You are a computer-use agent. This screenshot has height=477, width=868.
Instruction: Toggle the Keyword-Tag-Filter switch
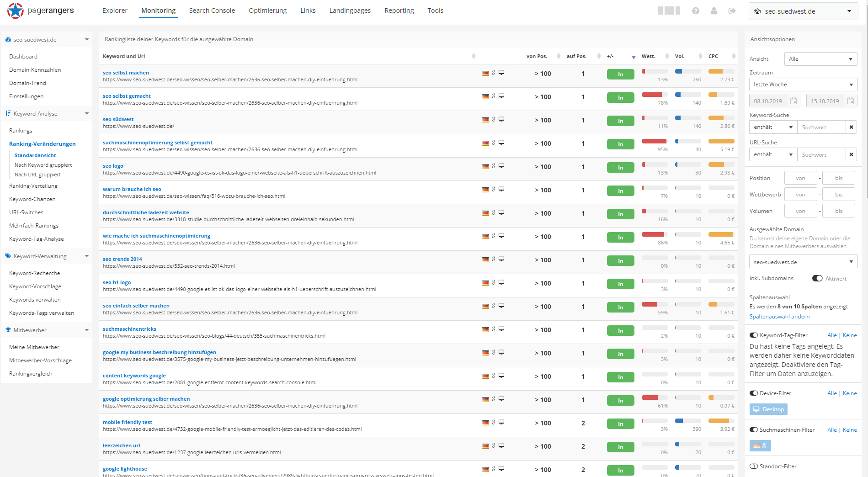(x=754, y=335)
